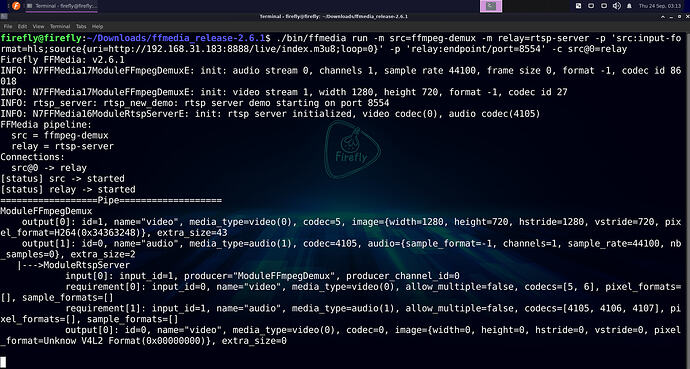690x369 pixels.
Task: Open the Terminal menu
Action: (60, 26)
